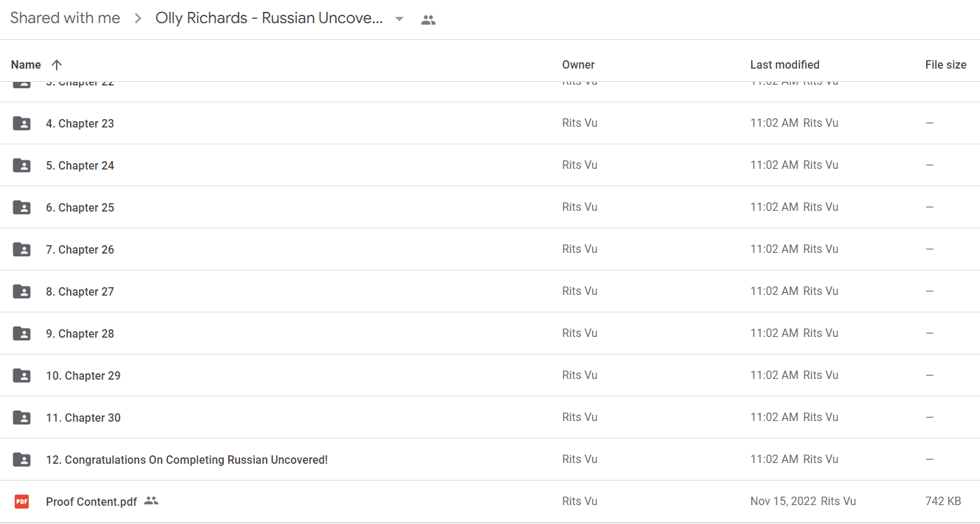
Task: Open the Olly Richards folder dropdown arrow
Action: click(x=399, y=19)
